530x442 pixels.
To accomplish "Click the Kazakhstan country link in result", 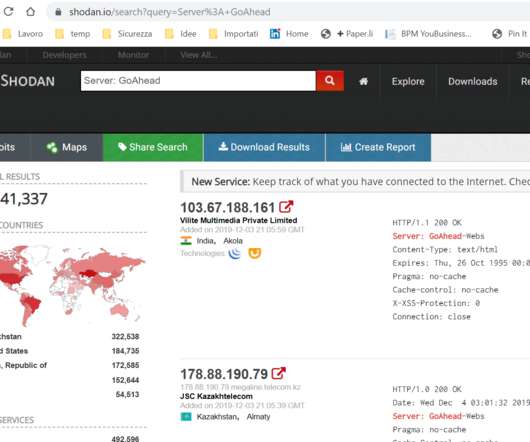I will (218, 417).
